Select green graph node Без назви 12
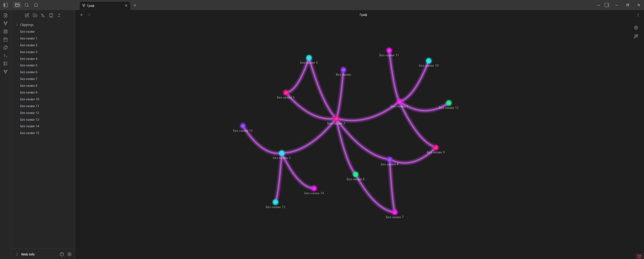Image resolution: width=644 pixels, height=259 pixels. point(449,103)
